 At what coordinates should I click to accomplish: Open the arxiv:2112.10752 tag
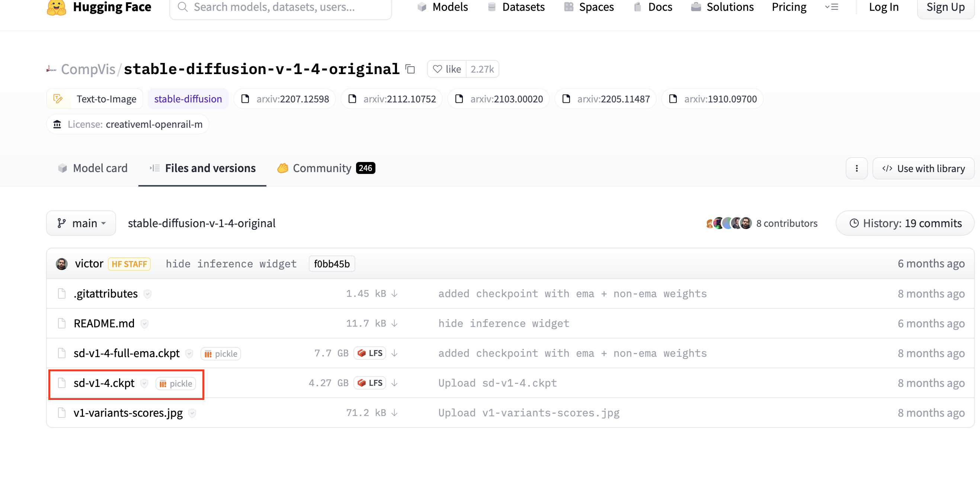391,99
